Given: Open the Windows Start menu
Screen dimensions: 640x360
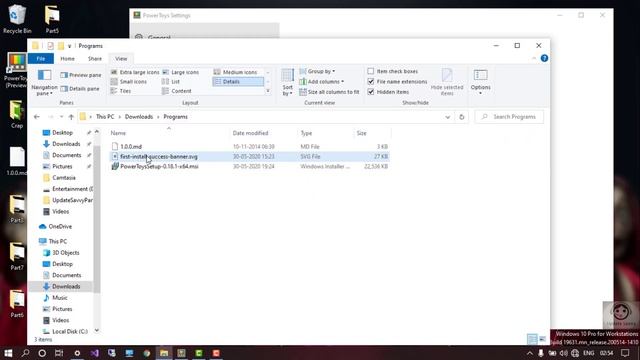Looking at the screenshot, I should (x=8, y=353).
